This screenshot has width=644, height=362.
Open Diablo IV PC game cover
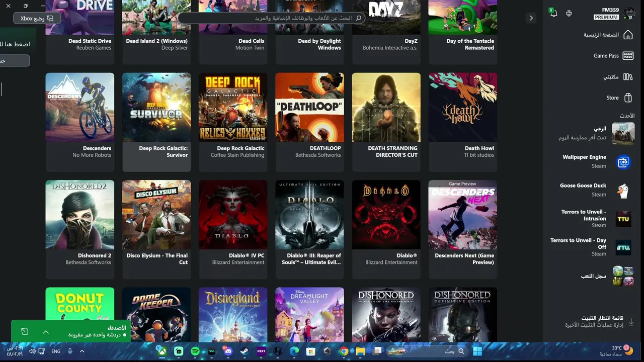pyautogui.click(x=233, y=215)
